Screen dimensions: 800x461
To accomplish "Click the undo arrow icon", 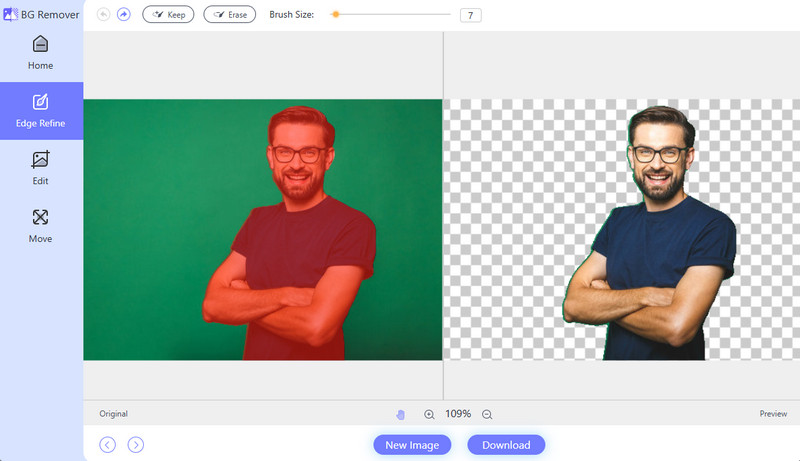I will (104, 15).
